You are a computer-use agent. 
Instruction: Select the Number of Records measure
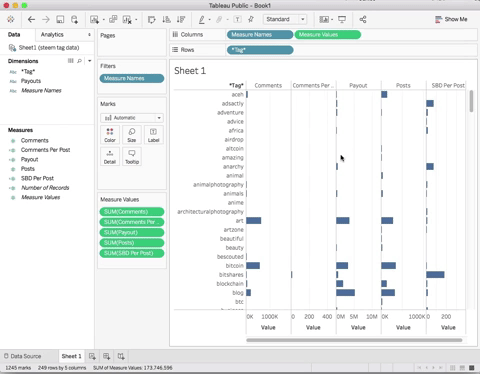click(45, 188)
